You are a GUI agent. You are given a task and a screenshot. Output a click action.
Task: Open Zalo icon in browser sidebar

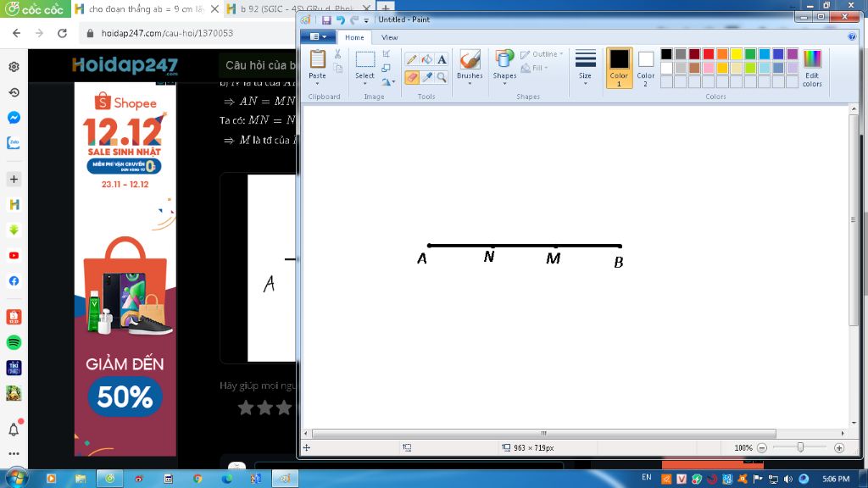click(x=14, y=142)
